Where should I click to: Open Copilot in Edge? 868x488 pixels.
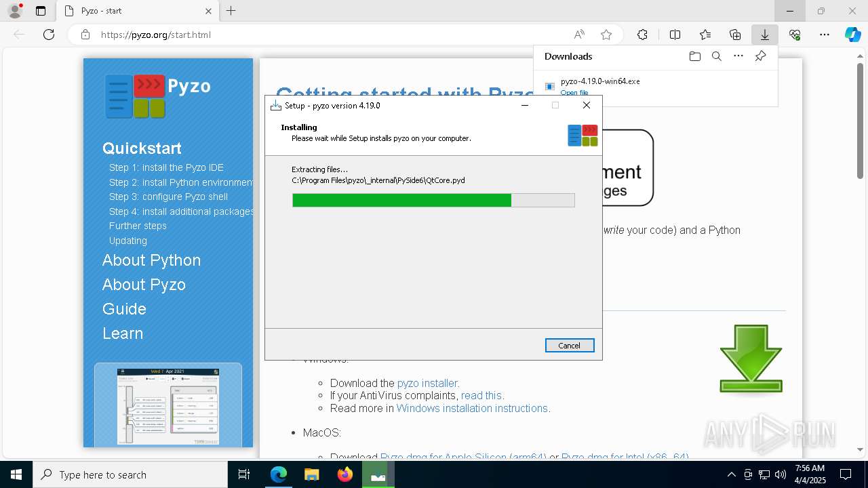(852, 35)
